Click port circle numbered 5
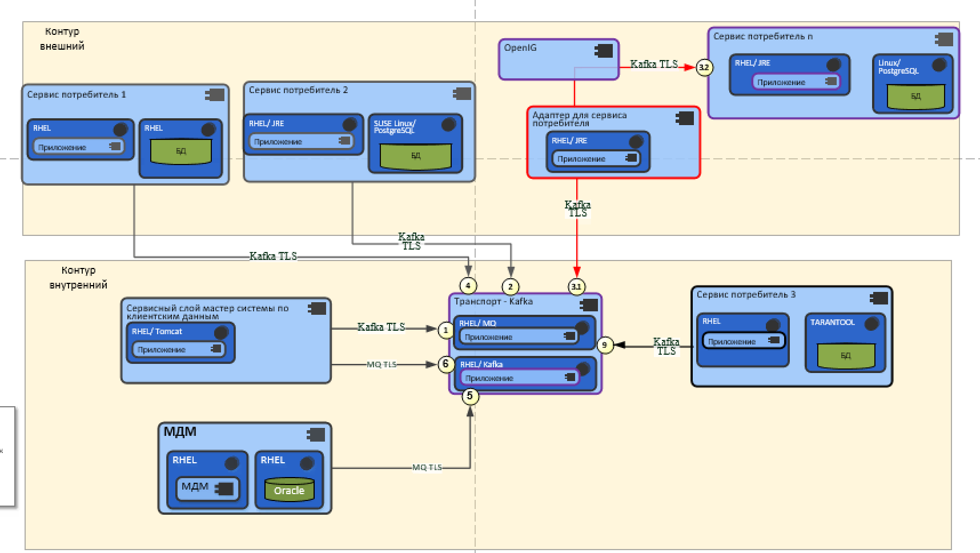This screenshot has width=980, height=553. (x=470, y=395)
